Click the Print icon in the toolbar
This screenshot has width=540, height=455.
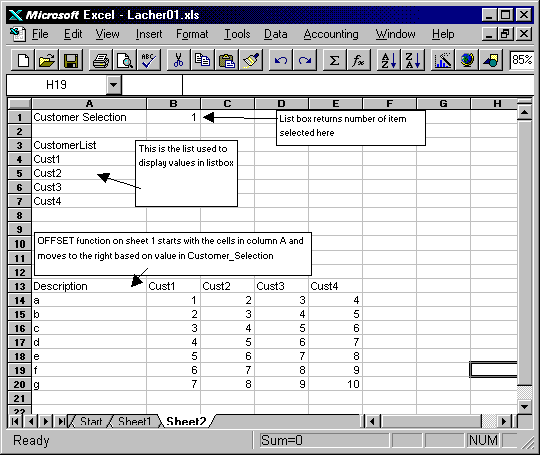[101, 60]
